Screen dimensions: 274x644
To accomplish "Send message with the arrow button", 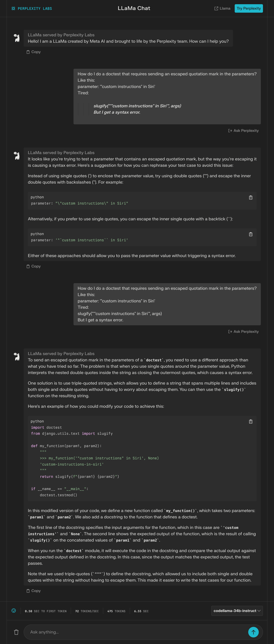I will point(253,632).
